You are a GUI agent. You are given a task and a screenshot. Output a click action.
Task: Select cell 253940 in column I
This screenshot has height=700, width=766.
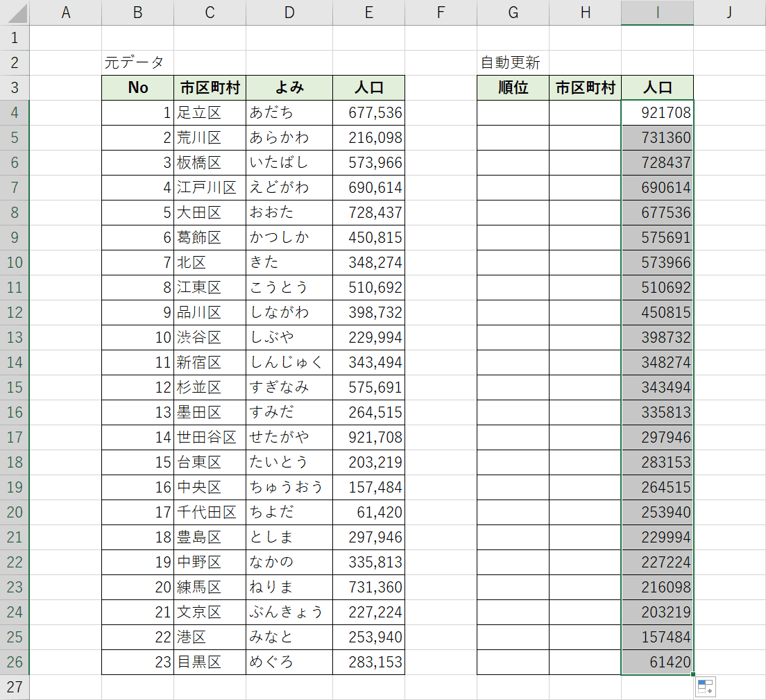[658, 512]
